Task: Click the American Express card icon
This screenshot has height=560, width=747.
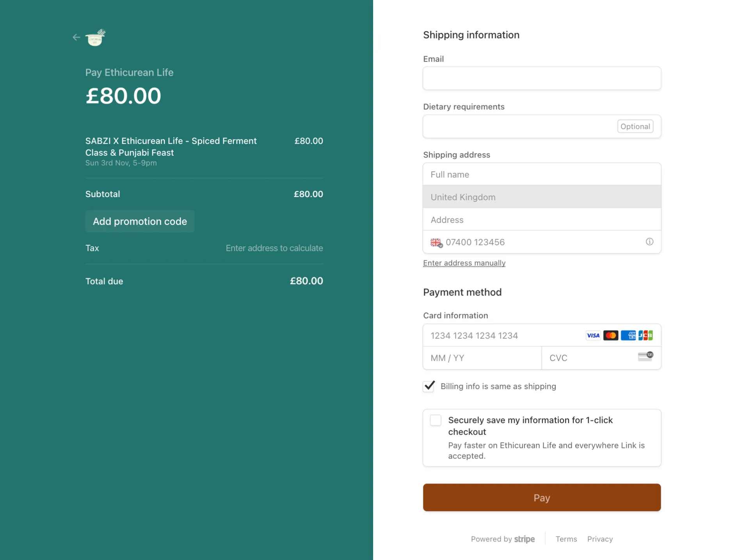Action: click(628, 336)
